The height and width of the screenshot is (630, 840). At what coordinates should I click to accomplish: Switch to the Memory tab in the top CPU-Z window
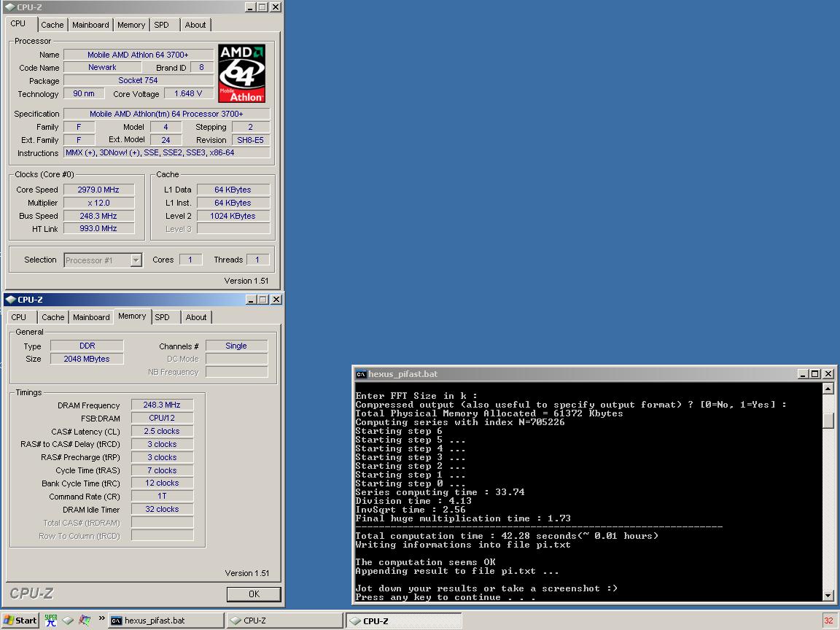click(131, 25)
